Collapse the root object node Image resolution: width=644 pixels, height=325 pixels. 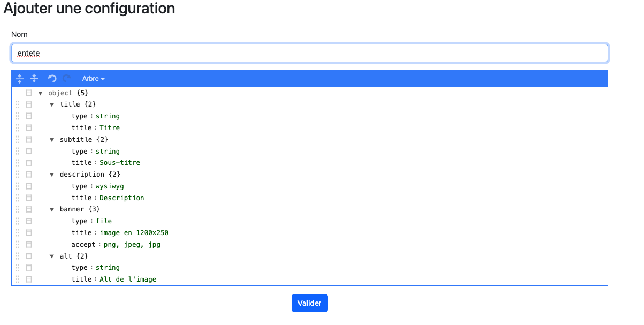pyautogui.click(x=41, y=93)
